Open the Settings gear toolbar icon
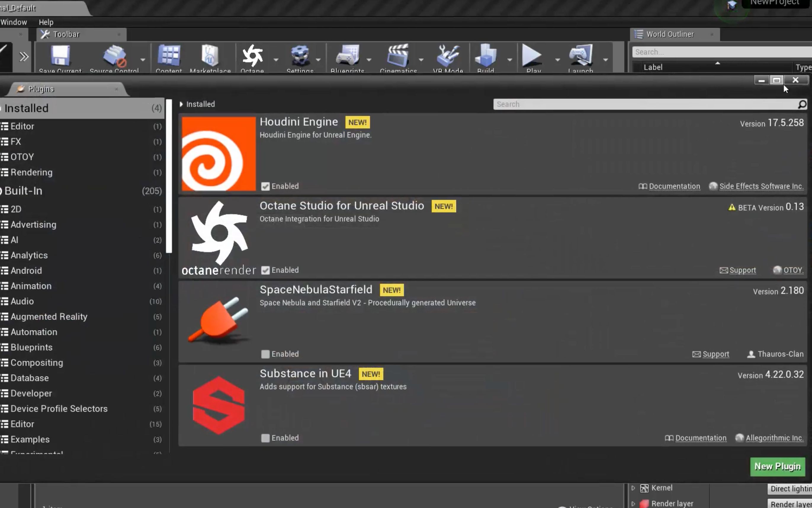The image size is (812, 508). [x=300, y=56]
